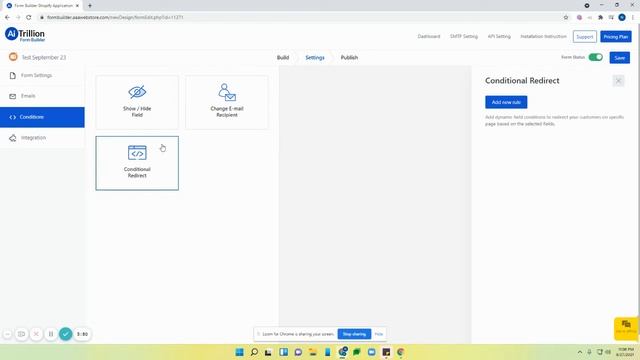Image resolution: width=640 pixels, height=360 pixels.
Task: Open the API Setting link
Action: 499,36
